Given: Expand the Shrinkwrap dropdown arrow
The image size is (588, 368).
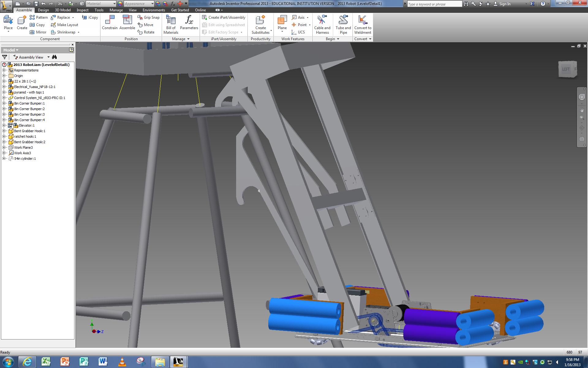Looking at the screenshot, I should click(78, 32).
